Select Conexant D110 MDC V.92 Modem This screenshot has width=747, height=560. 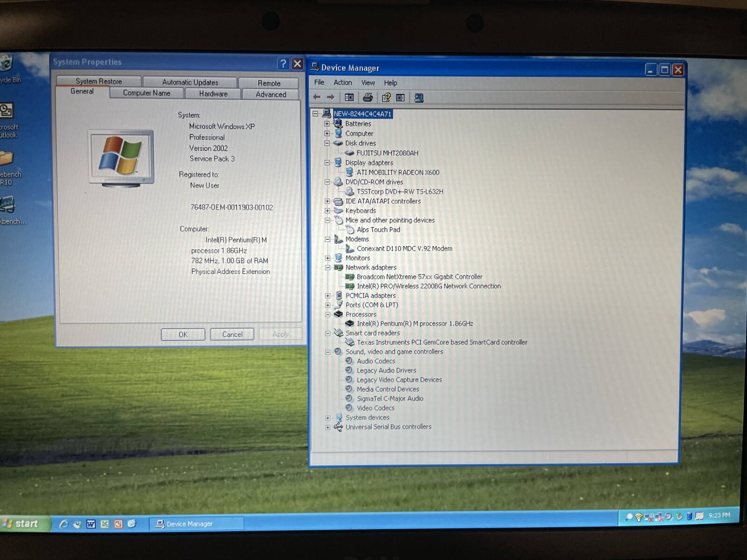pyautogui.click(x=404, y=248)
